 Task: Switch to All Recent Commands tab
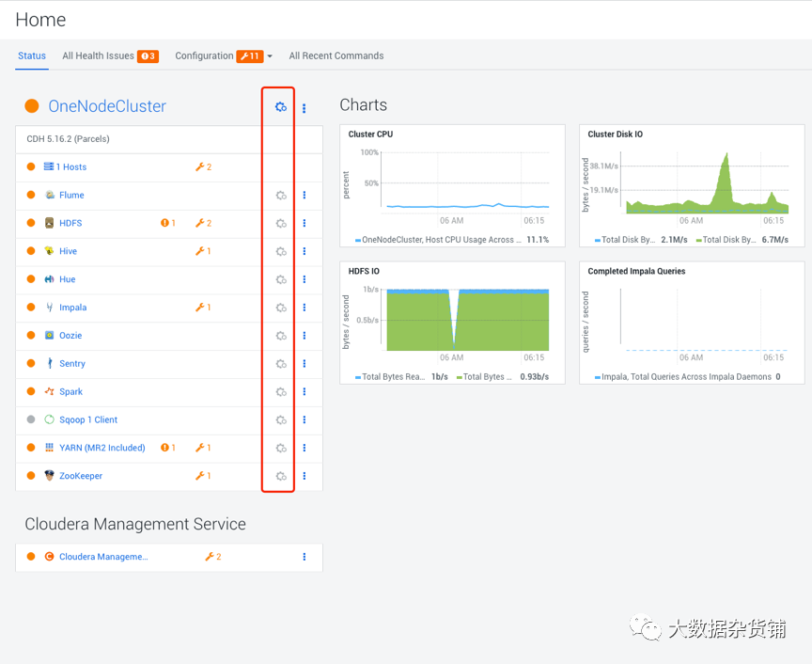tap(336, 56)
